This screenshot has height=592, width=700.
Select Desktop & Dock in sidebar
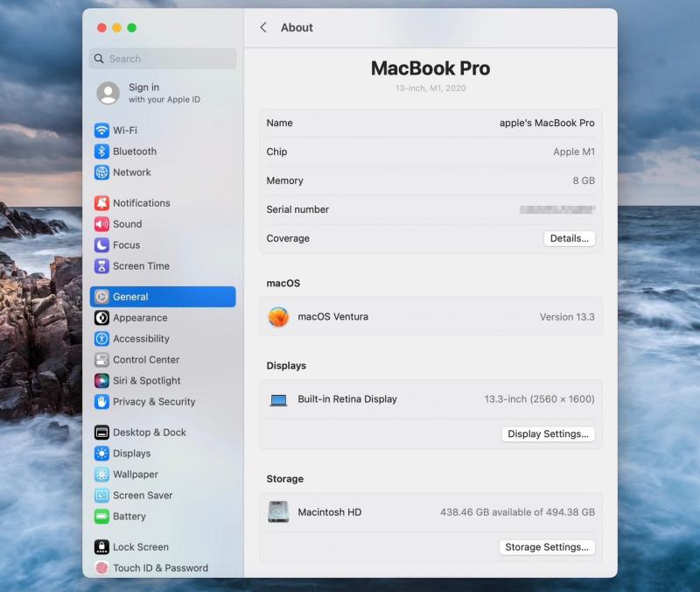[x=163, y=433]
